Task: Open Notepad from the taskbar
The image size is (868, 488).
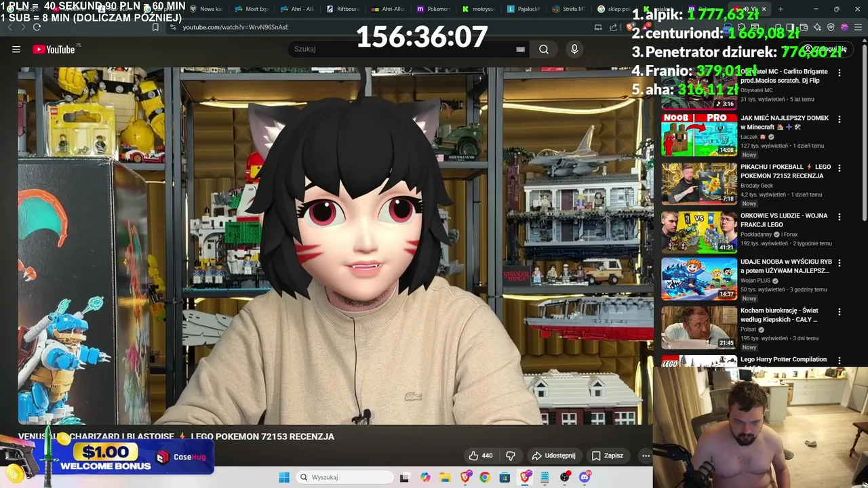Action: click(x=545, y=477)
